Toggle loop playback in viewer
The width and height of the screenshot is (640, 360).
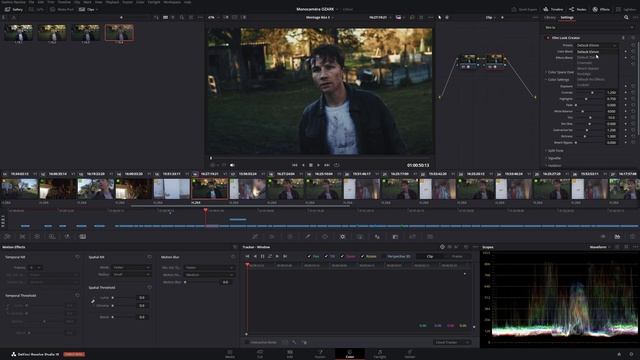(x=336, y=165)
